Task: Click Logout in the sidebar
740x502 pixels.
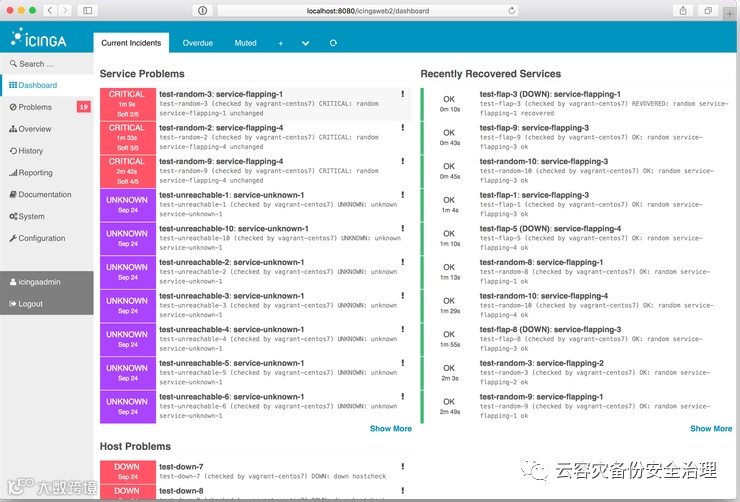Action: point(47,304)
